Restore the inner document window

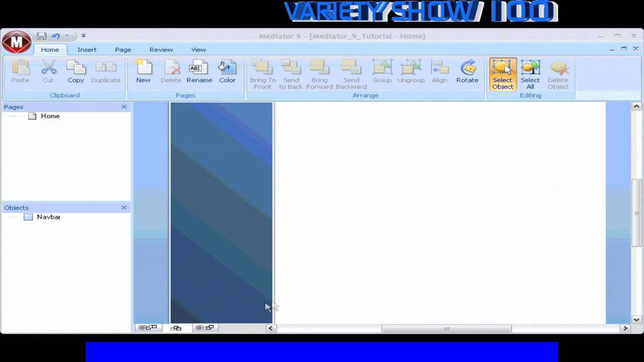[x=624, y=49]
